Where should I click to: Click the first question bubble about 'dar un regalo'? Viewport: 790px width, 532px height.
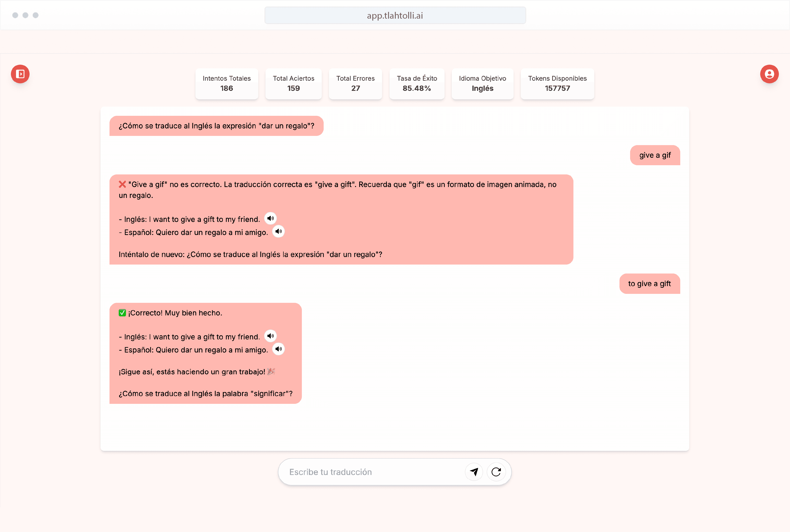click(216, 126)
